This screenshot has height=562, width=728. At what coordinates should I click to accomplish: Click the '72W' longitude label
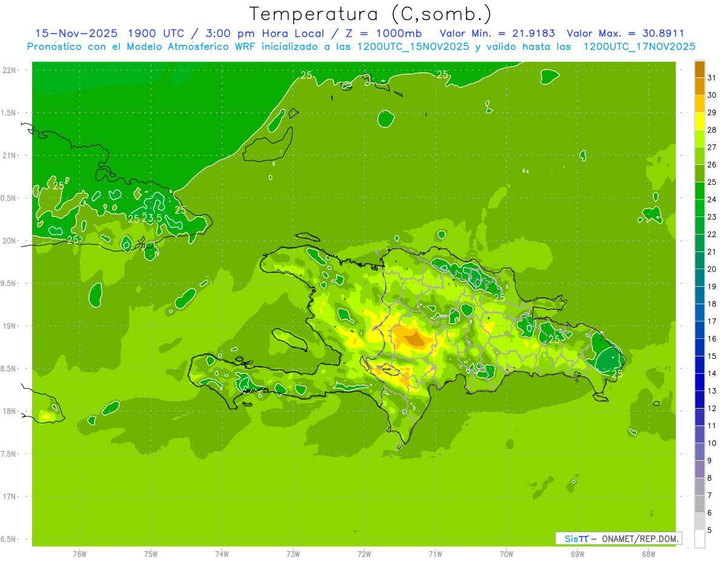tap(364, 554)
